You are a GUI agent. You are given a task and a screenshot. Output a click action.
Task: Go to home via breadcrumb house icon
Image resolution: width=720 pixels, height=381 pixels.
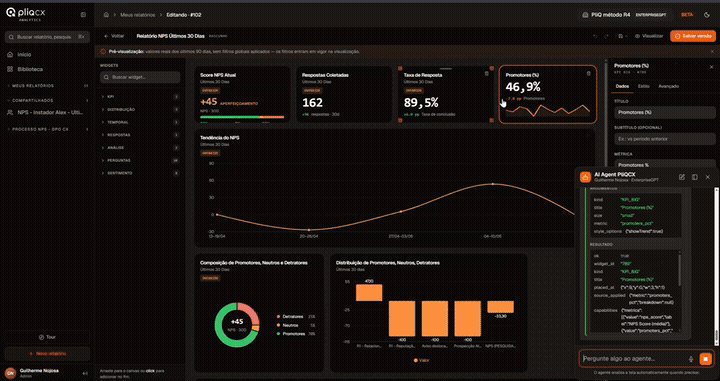pos(106,15)
